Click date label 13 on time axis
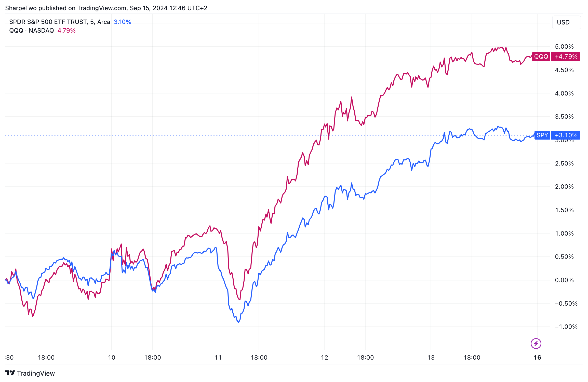Screen dimensions: 588x382 click(431, 358)
